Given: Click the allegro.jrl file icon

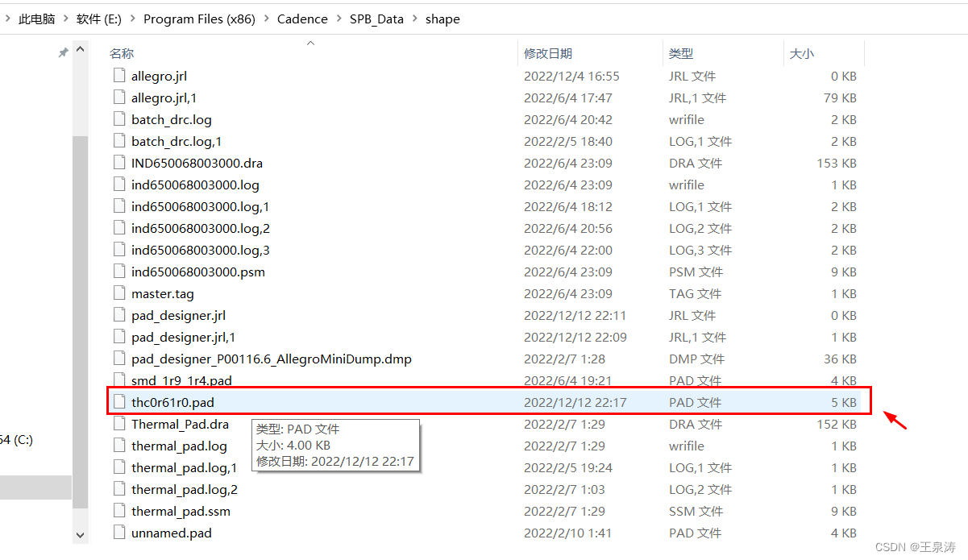Looking at the screenshot, I should [x=119, y=77].
